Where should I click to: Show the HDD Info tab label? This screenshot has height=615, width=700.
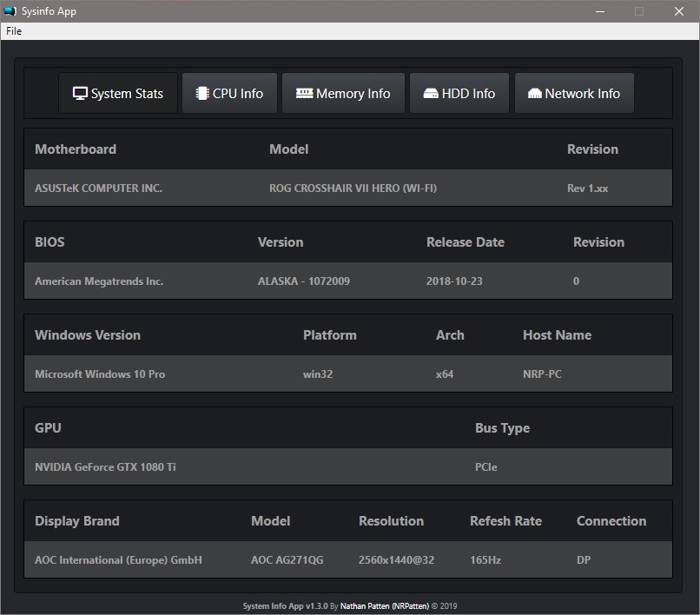click(x=468, y=93)
